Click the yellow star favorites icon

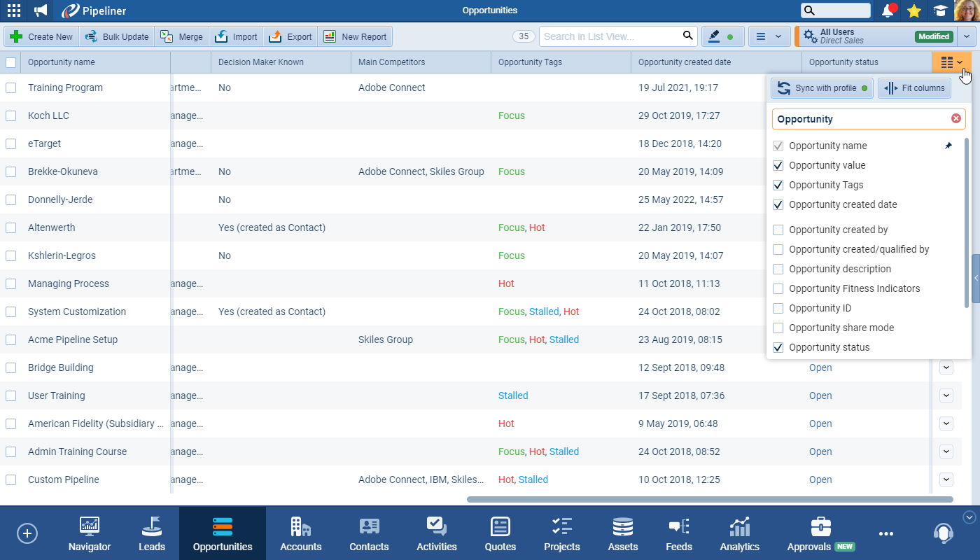click(x=913, y=10)
